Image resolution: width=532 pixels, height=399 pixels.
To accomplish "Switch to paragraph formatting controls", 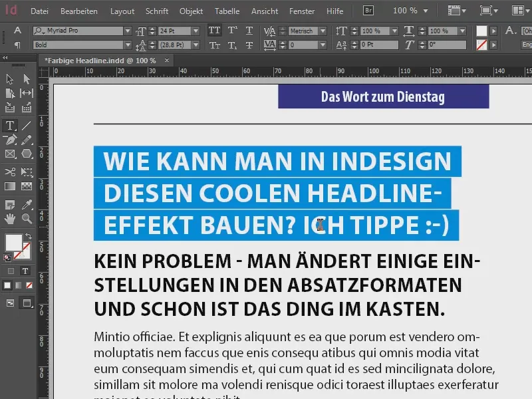I will coord(17,45).
